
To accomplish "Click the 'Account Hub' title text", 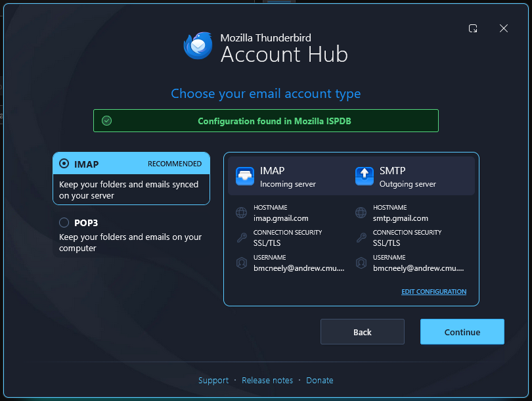I will pyautogui.click(x=284, y=55).
